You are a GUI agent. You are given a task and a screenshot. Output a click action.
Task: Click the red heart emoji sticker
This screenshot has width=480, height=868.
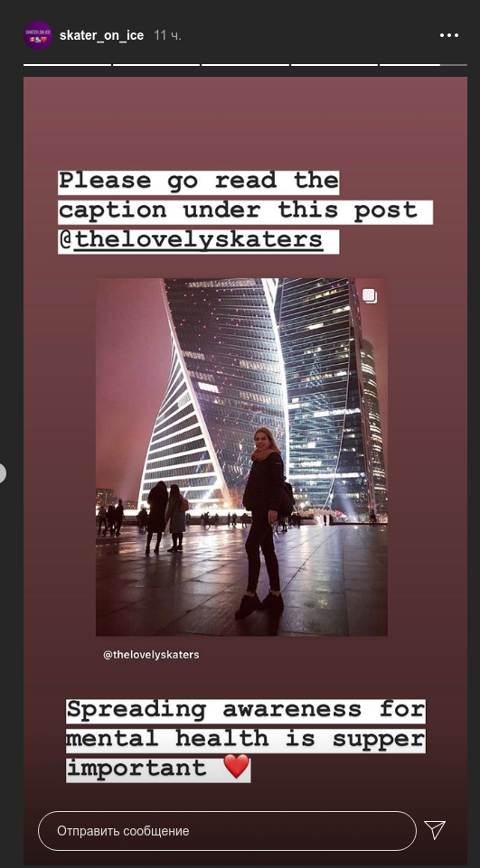click(237, 767)
